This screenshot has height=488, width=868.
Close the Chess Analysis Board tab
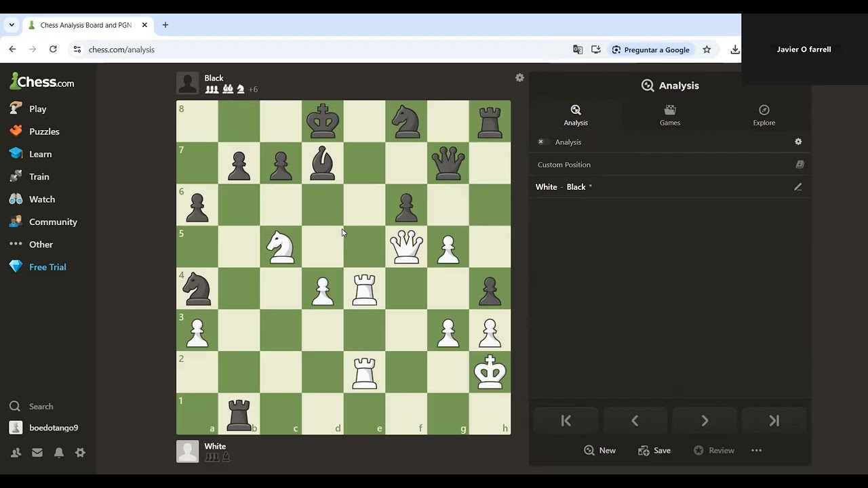coord(144,25)
